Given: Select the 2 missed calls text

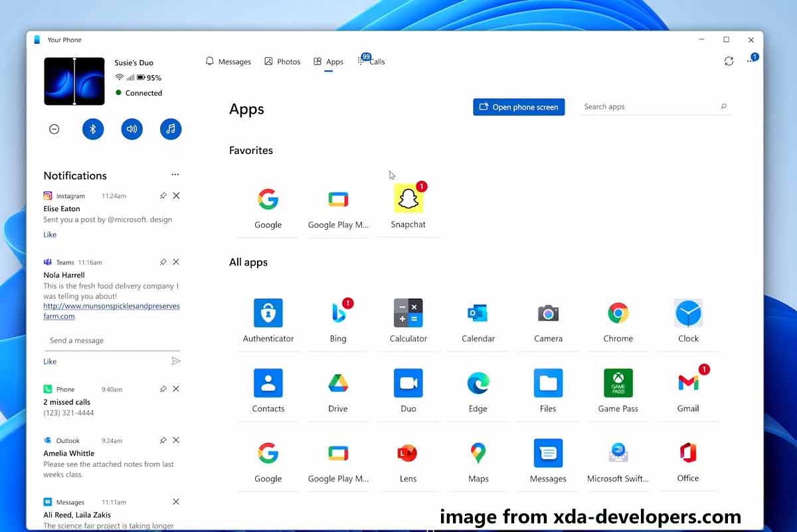Looking at the screenshot, I should 66,402.
